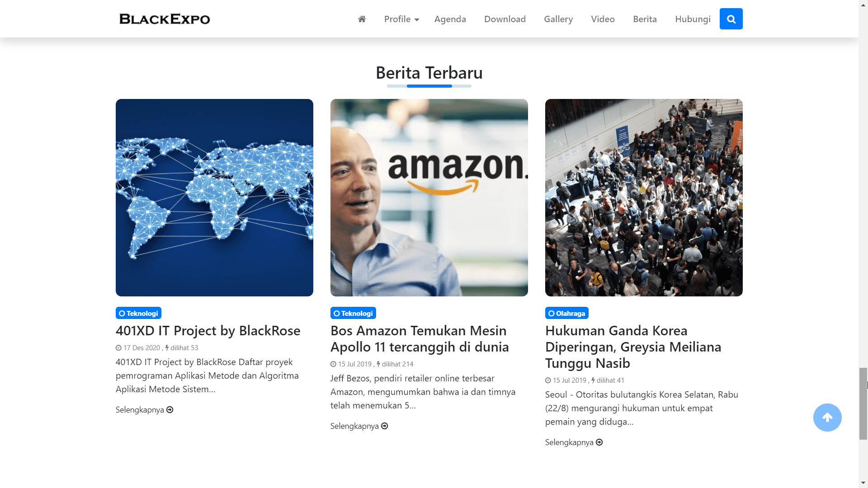This screenshot has width=868, height=488.
Task: Open the Agenda menu item
Action: click(x=450, y=19)
